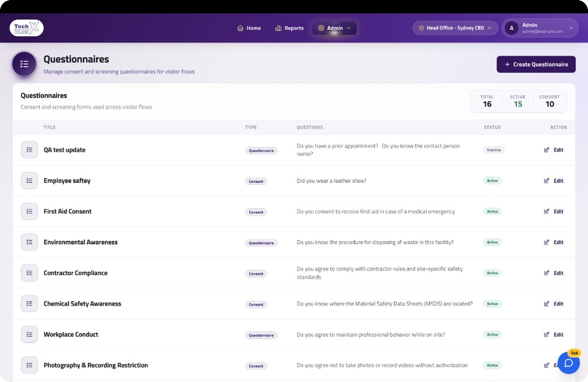Expand the Admin account dropdown chevron
This screenshot has width=588, height=382.
pos(571,28)
